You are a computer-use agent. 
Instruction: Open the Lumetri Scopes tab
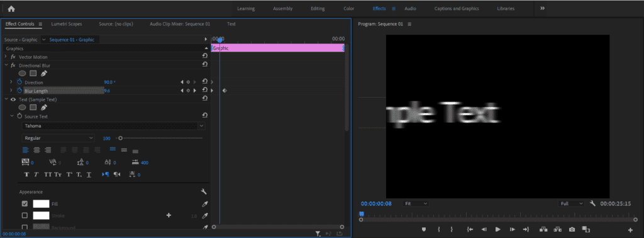pyautogui.click(x=67, y=24)
